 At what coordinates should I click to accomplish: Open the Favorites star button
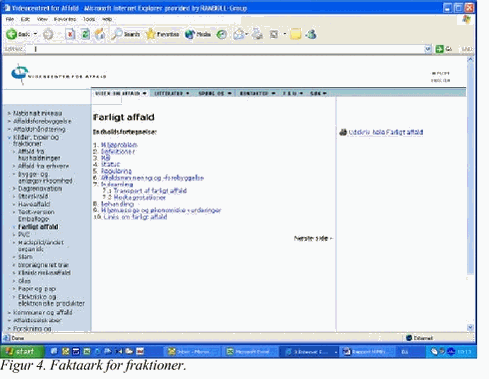pyautogui.click(x=163, y=34)
